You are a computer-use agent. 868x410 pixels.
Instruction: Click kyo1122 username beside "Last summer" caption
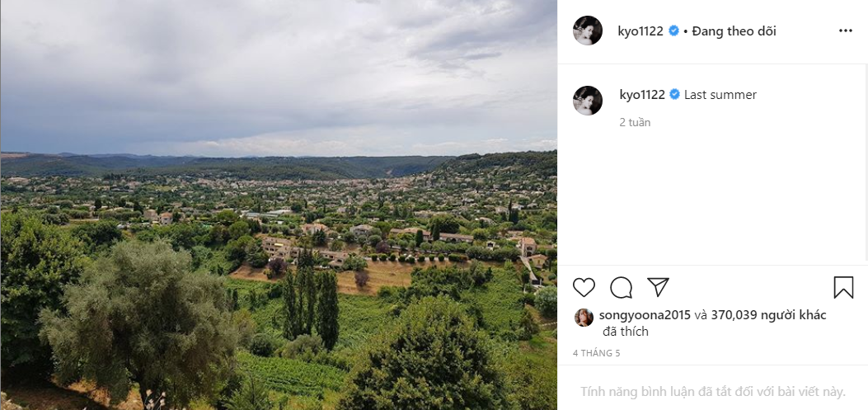pos(642,95)
